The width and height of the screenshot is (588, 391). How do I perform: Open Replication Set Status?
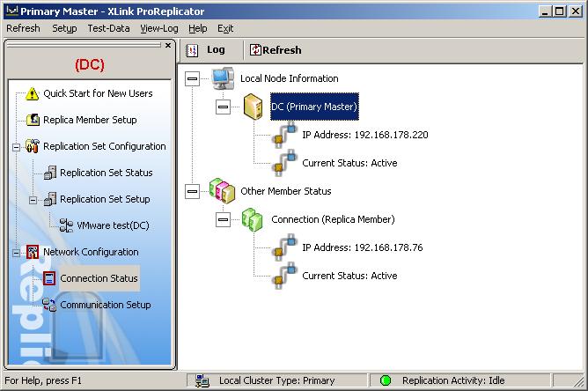pyautogui.click(x=107, y=173)
